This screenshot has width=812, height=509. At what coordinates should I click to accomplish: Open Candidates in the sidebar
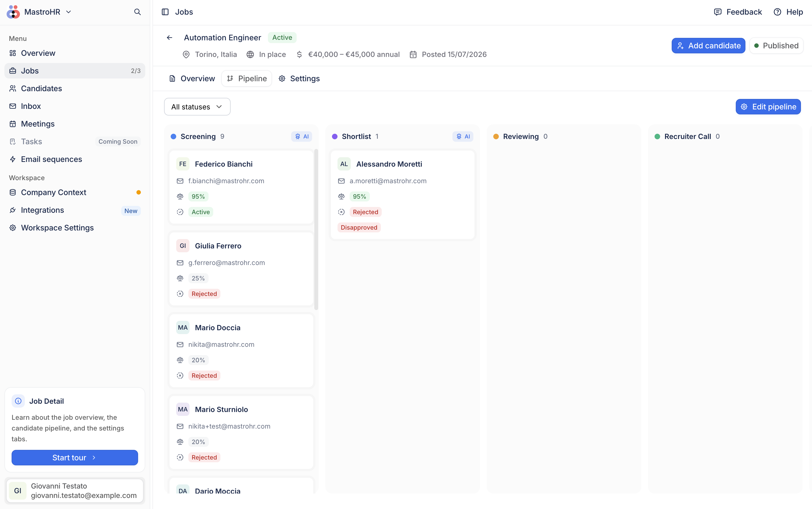[x=75, y=88]
